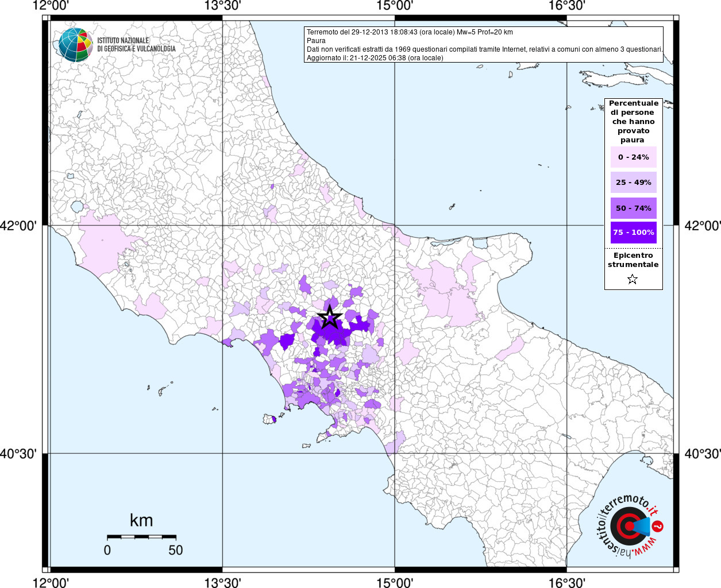Click the Istituto Nazionale di Geofisica text
The height and width of the screenshot is (588, 721).
click(136, 45)
